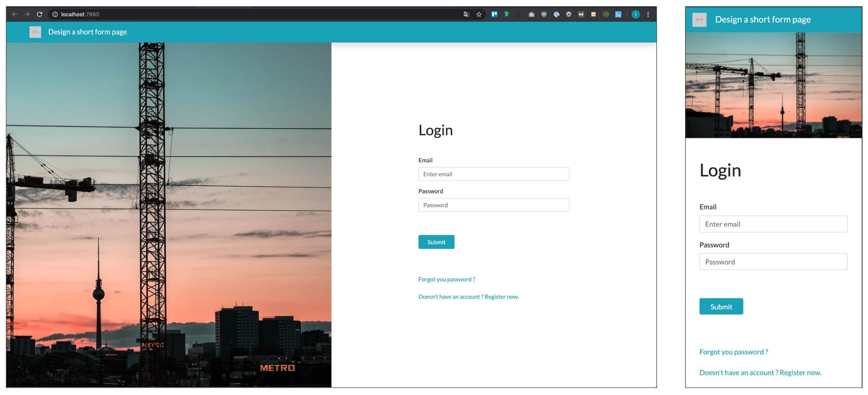
Task: Focus the desktop 'Enter email' input field
Action: click(493, 174)
